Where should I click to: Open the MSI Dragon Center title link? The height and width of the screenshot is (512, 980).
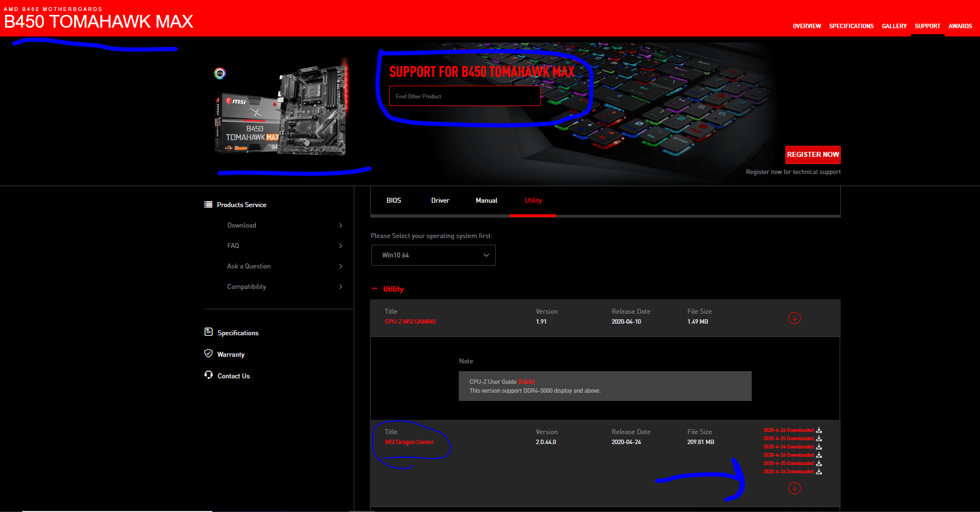[410, 442]
